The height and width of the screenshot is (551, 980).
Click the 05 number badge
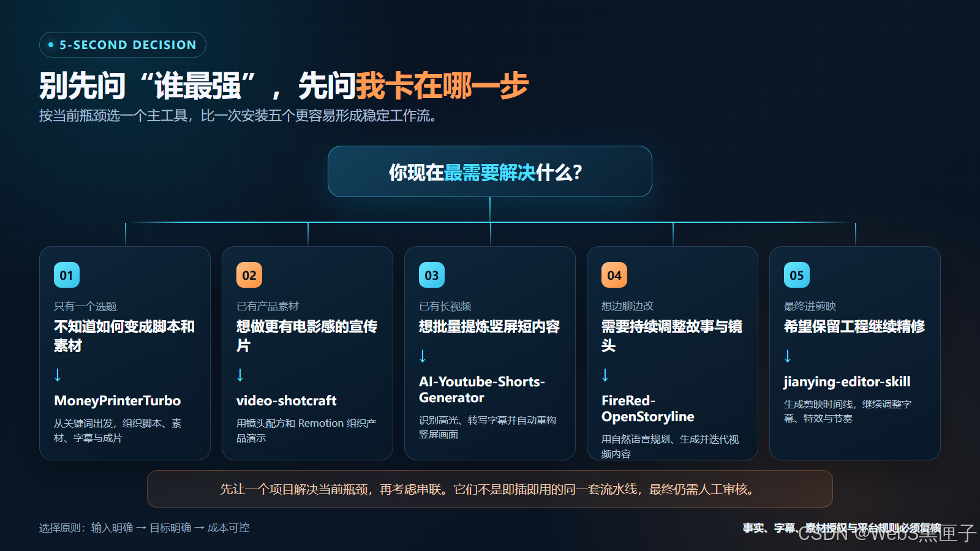click(x=797, y=275)
